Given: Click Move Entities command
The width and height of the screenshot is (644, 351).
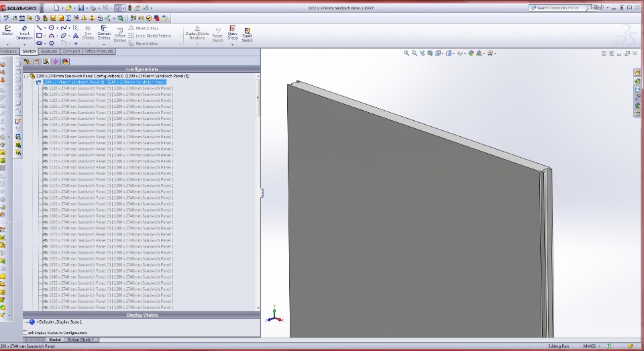Looking at the screenshot, I should coord(144,44).
